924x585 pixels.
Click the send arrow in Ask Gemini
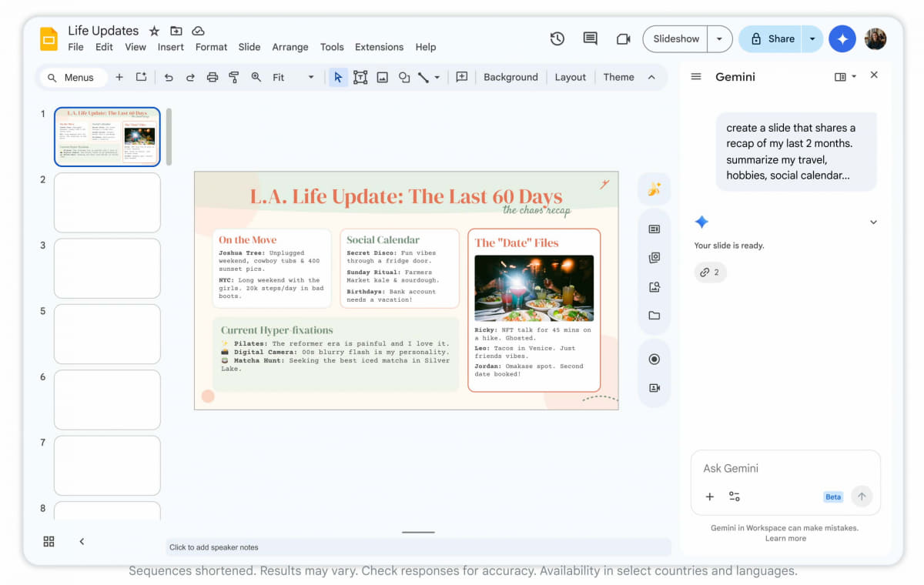(862, 496)
